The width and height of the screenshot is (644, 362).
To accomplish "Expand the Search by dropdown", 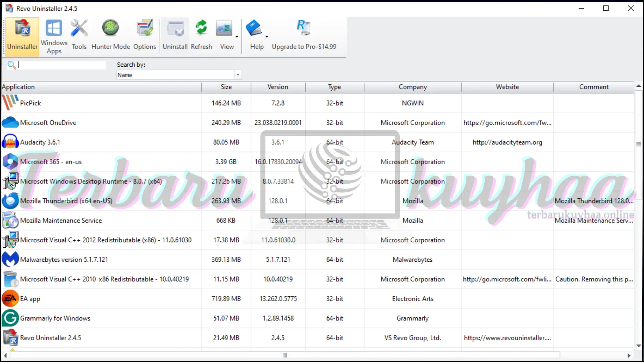I will tap(237, 74).
